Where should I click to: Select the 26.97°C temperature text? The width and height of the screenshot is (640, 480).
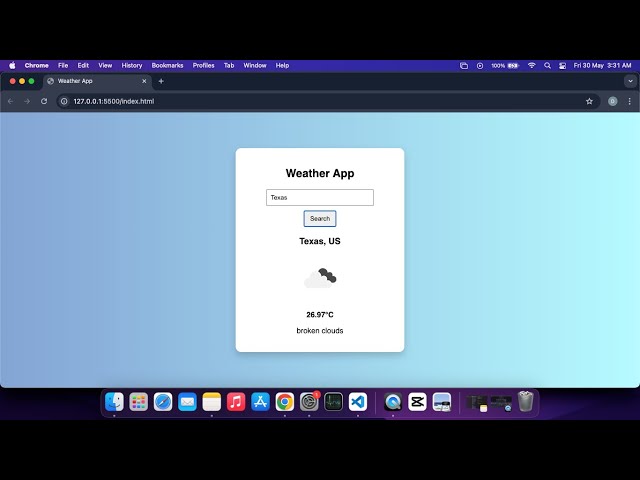(320, 315)
